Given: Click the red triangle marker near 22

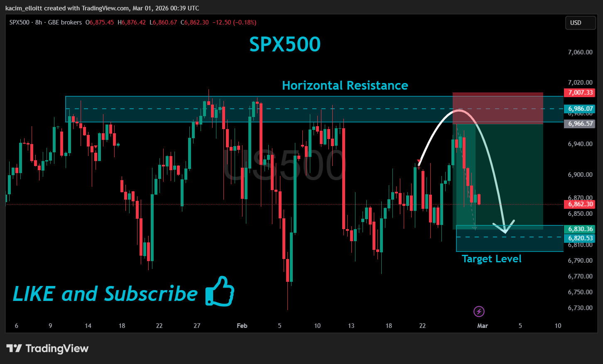Looking at the screenshot, I should pyautogui.click(x=419, y=161).
